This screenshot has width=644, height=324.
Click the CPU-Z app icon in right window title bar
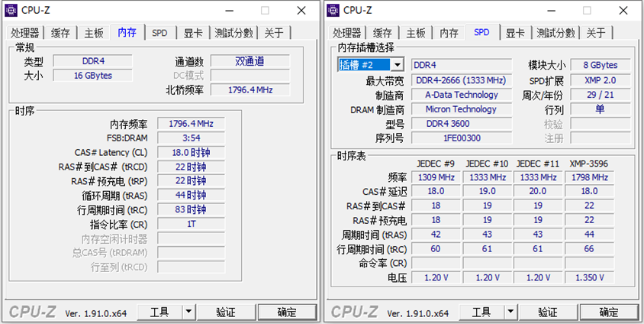333,10
